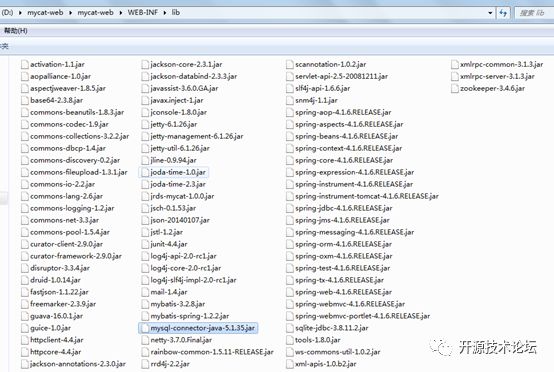Expand the arrow after WEB-INF in the breadcrumb
554x372 pixels.
pos(165,13)
